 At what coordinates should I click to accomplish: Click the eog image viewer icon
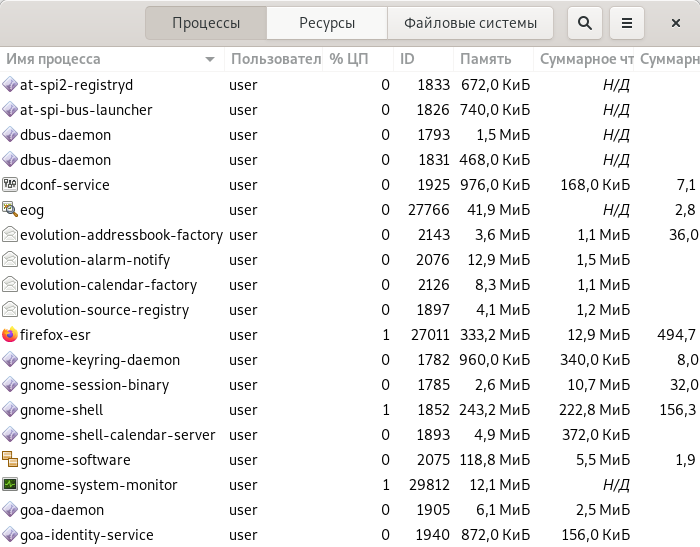10,210
